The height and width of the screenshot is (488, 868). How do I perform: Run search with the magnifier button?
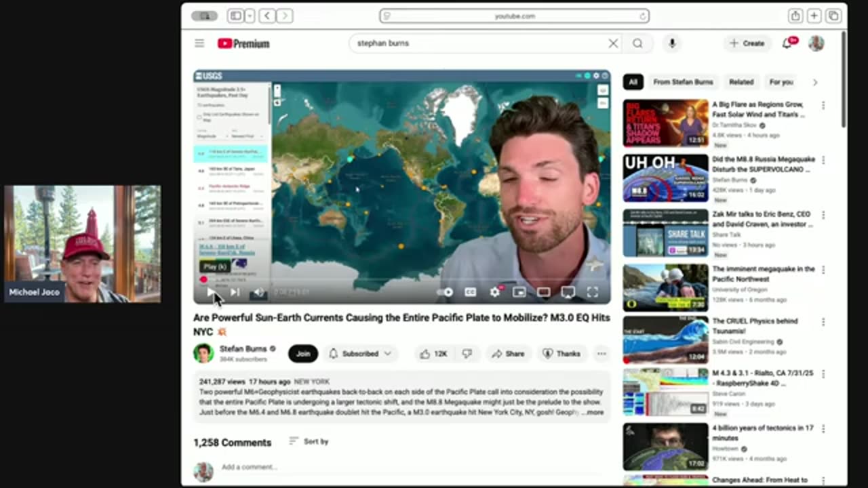(637, 43)
